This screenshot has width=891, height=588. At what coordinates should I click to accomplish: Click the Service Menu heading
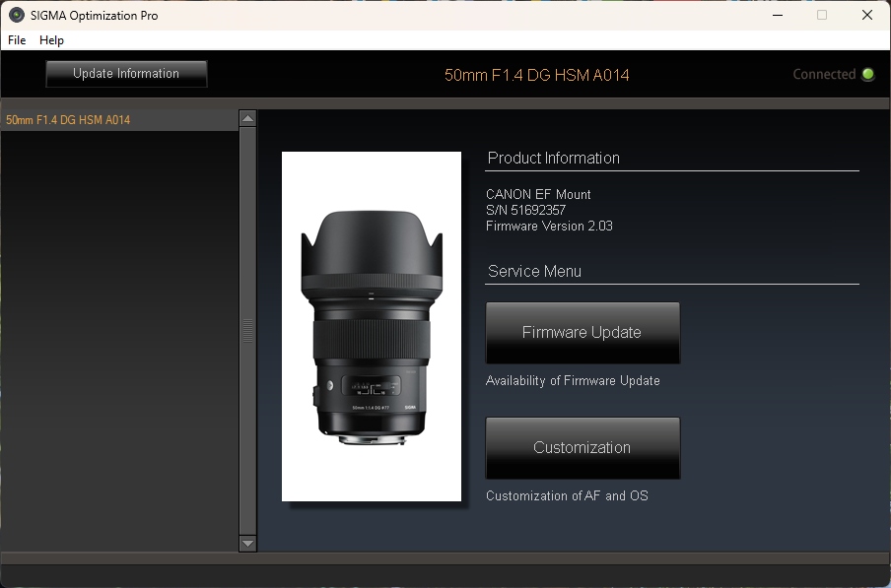533,271
